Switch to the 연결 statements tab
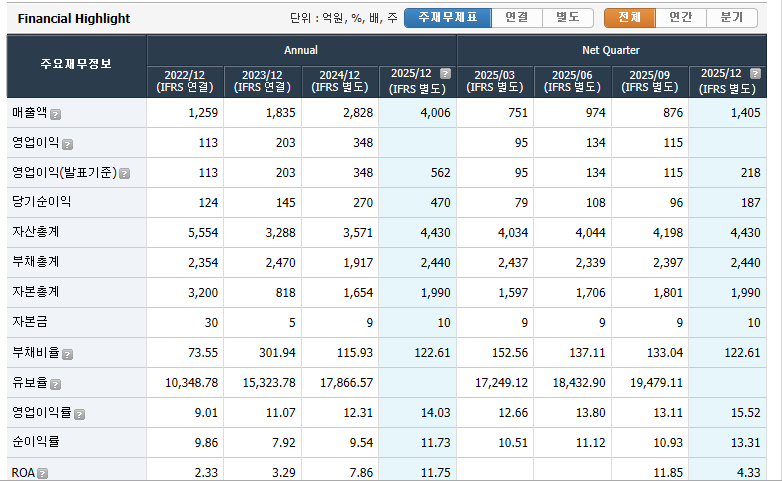This screenshot has height=481, width=782. point(517,18)
